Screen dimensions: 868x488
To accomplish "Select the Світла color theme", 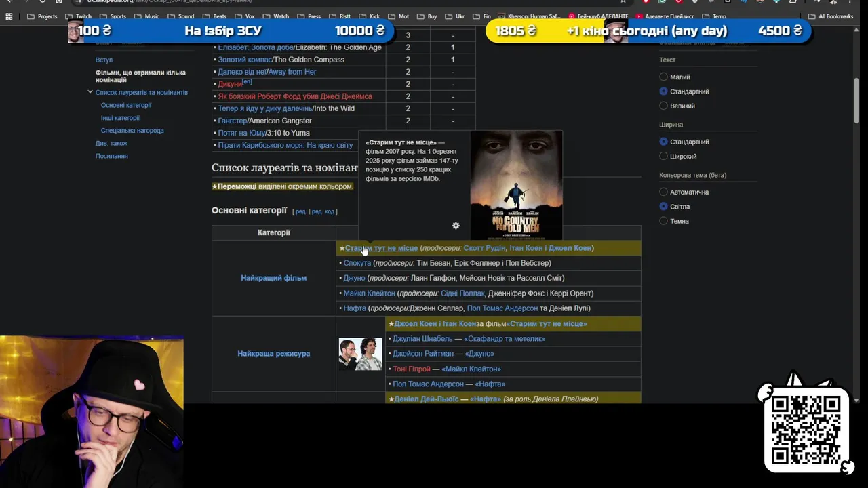I will coord(664,207).
